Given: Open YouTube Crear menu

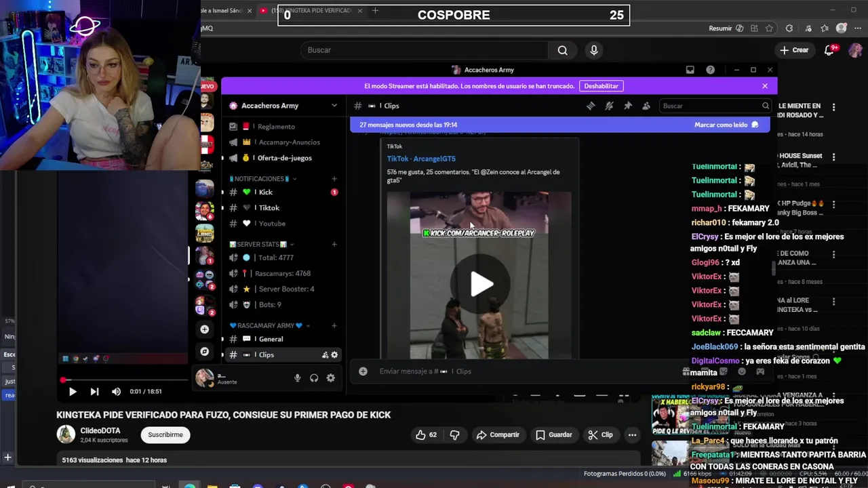Looking at the screenshot, I should [794, 50].
